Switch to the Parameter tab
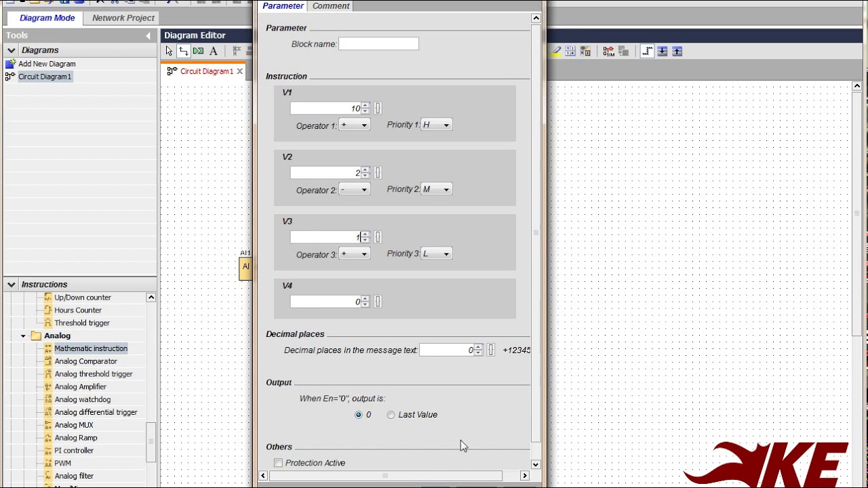 pos(283,6)
